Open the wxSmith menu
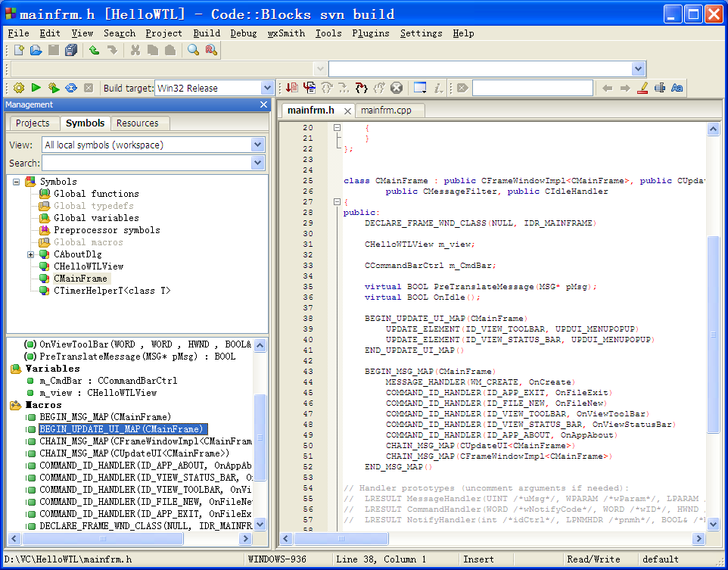 (287, 33)
